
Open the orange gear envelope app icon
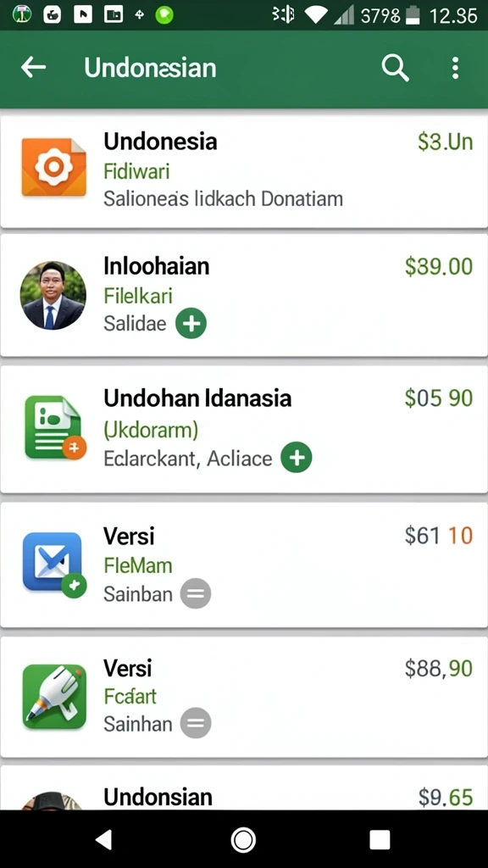click(53, 167)
